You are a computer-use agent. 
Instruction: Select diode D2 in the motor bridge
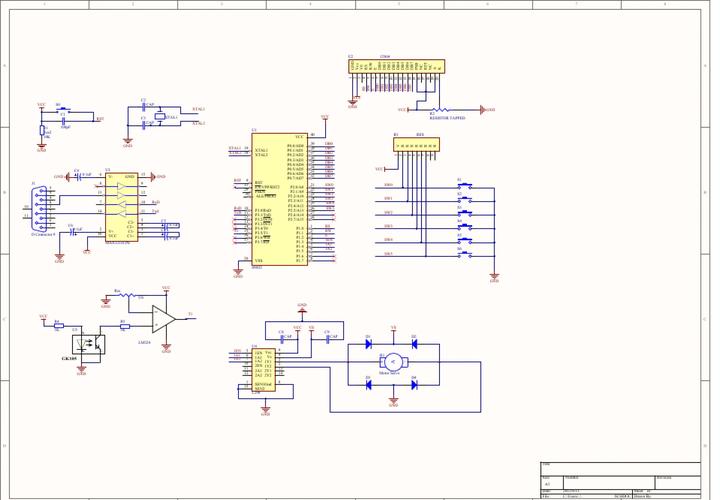point(414,344)
